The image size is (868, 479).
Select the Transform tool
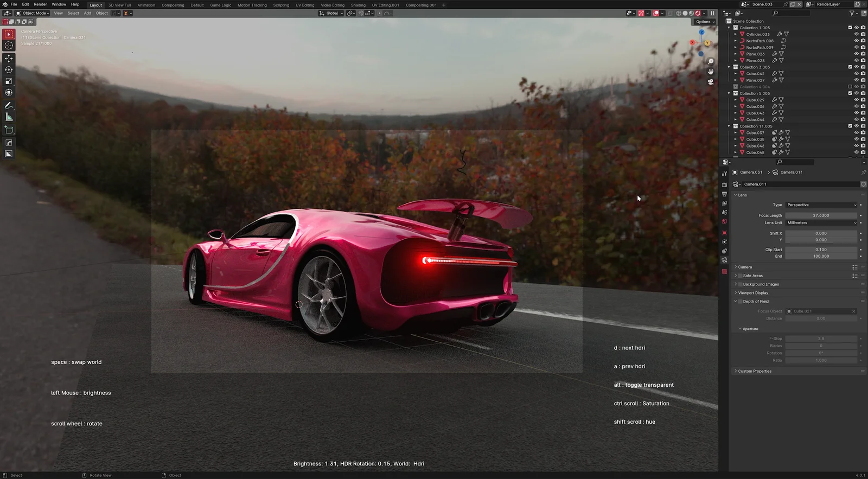(x=9, y=92)
